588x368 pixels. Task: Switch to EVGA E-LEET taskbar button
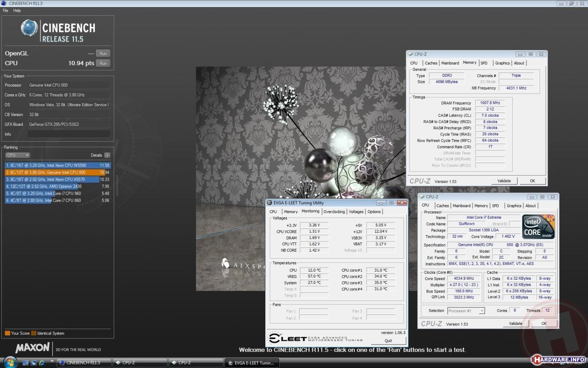coord(252,363)
